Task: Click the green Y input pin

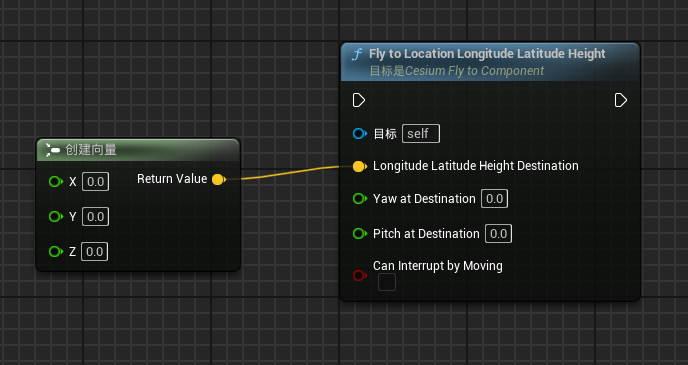Action: [56, 216]
